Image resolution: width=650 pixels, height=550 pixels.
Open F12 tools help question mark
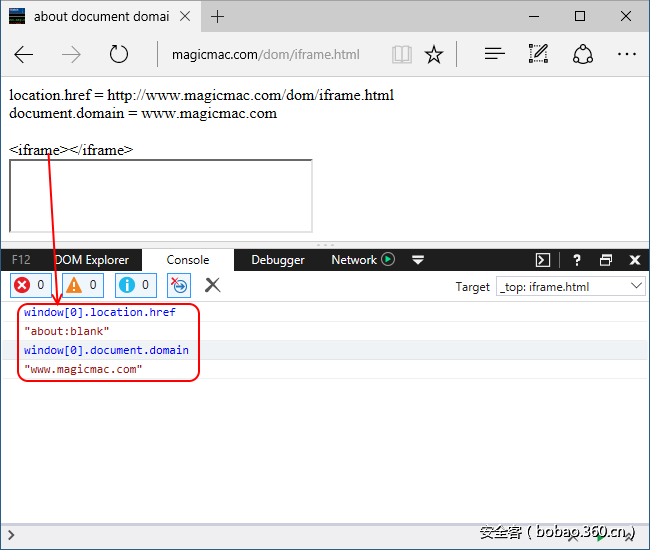click(577, 260)
